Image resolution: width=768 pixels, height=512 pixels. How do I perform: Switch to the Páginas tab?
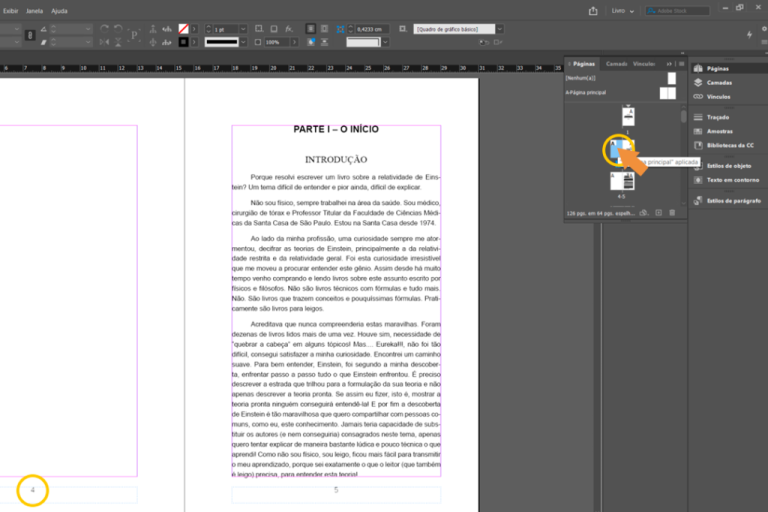tap(583, 64)
